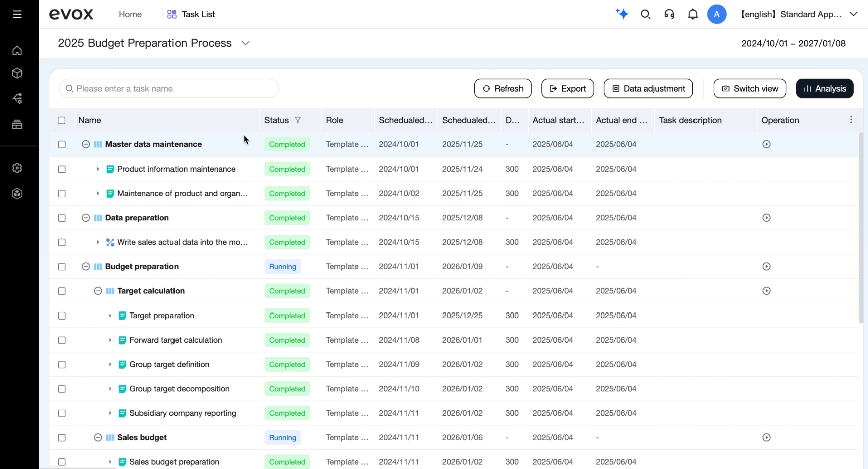The height and width of the screenshot is (469, 868).
Task: Click the Export button
Action: tap(567, 89)
